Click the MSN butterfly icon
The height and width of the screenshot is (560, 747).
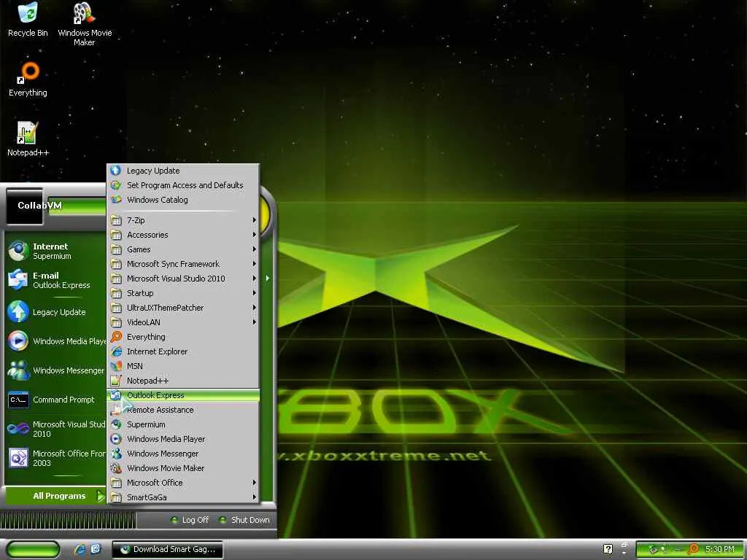point(116,366)
